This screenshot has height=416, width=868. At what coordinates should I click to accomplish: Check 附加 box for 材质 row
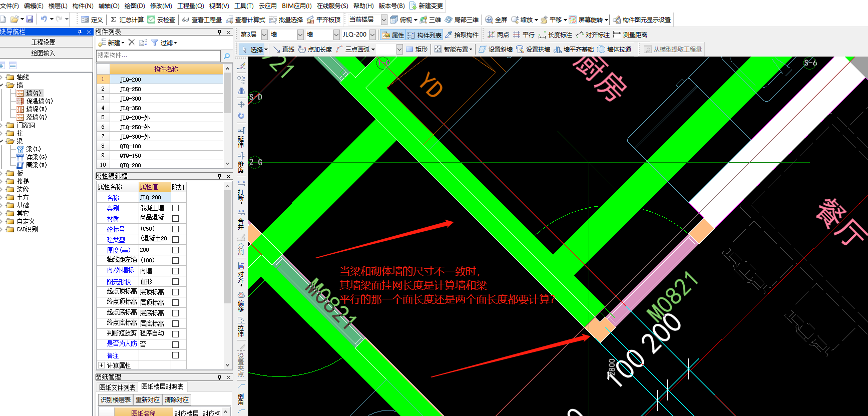tap(175, 218)
